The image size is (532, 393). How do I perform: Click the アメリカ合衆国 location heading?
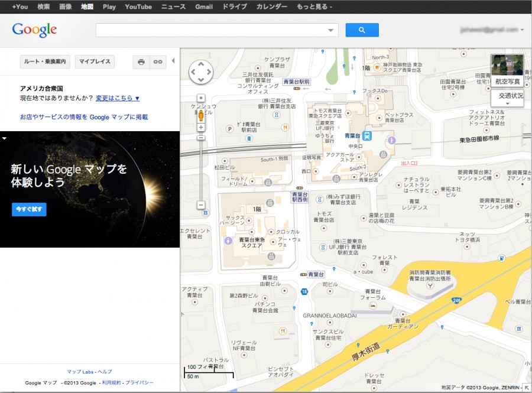(41, 89)
